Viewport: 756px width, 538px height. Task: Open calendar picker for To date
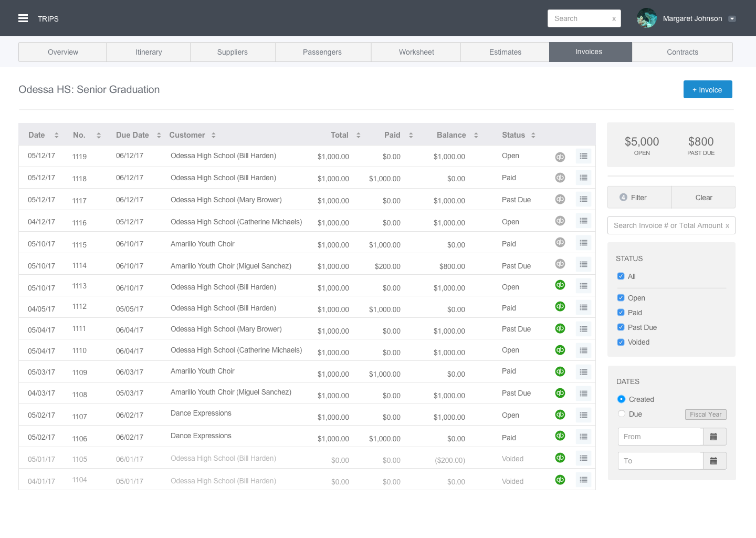tap(714, 461)
